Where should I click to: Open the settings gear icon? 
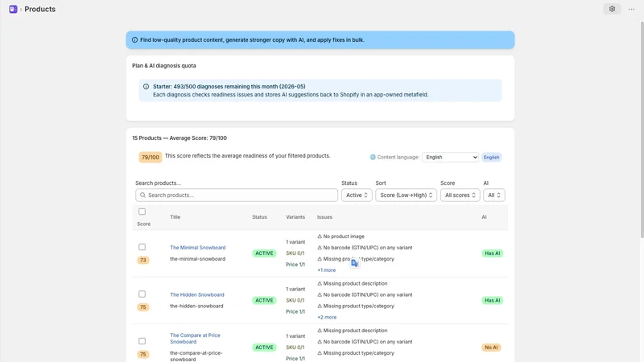tap(612, 9)
